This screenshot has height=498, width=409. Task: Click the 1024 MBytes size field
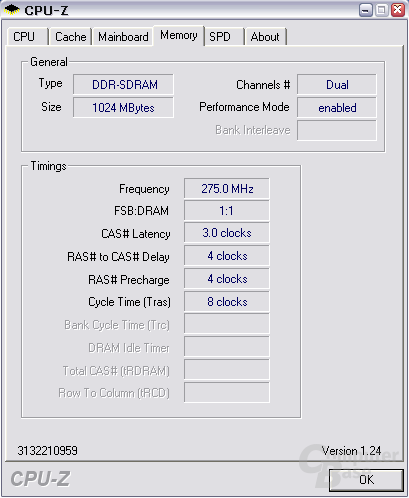click(123, 108)
